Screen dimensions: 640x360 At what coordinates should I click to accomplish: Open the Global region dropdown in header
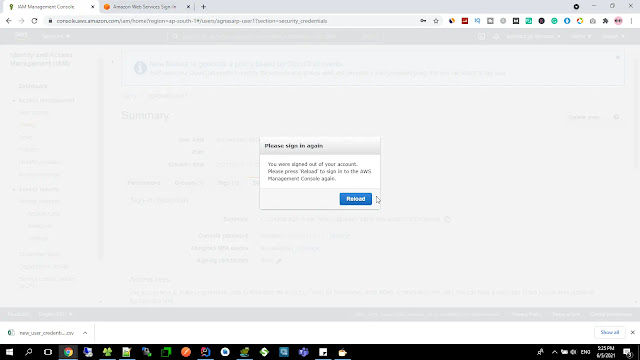580,36
